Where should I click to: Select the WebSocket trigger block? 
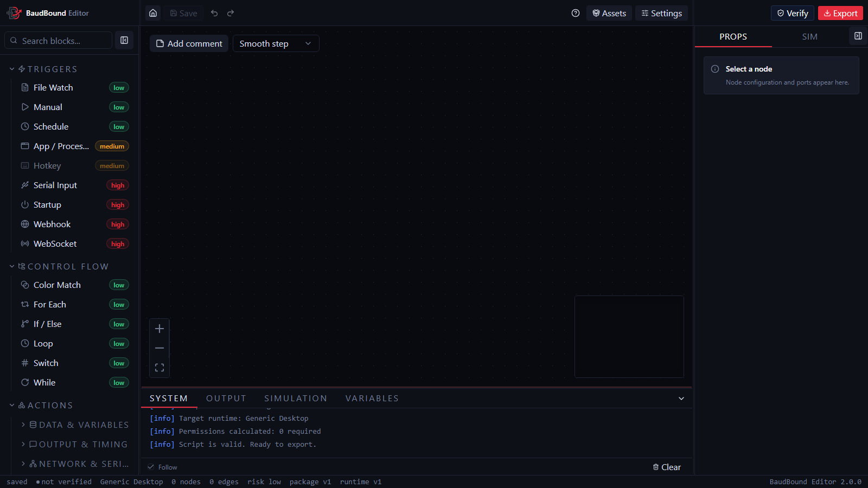coord(75,243)
